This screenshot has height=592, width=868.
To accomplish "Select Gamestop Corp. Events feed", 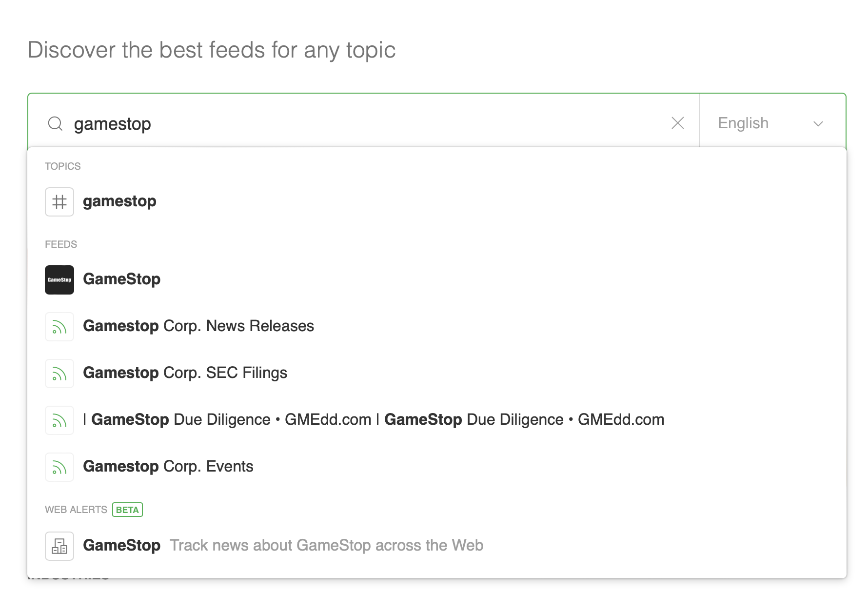I will (x=168, y=467).
